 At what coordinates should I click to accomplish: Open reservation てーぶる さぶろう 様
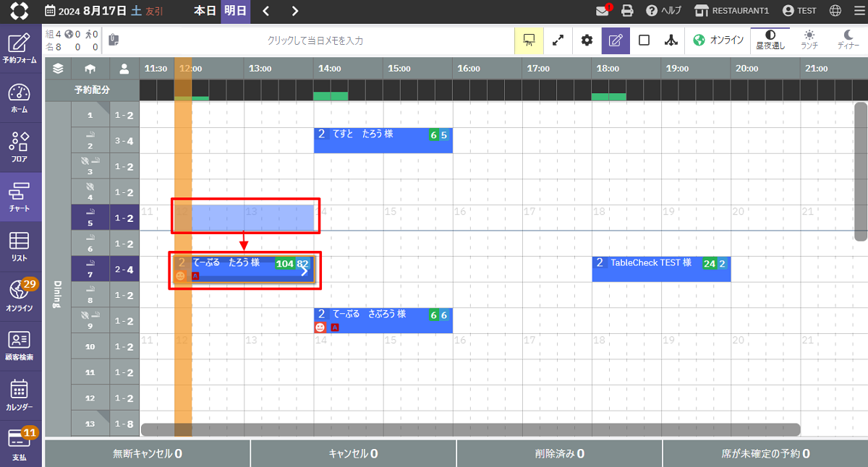coord(383,320)
